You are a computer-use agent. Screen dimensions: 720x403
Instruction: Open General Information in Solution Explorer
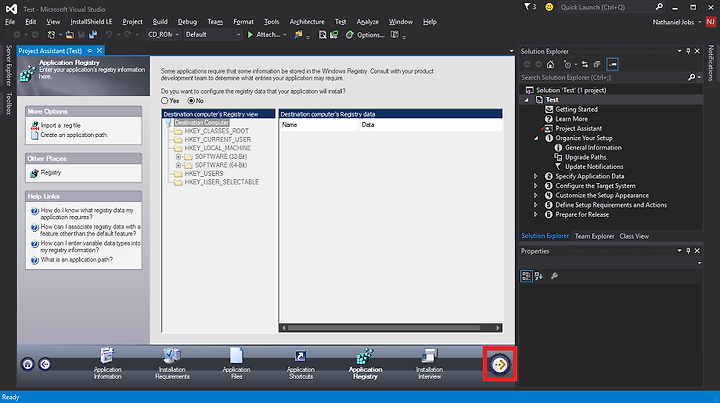pyautogui.click(x=593, y=148)
